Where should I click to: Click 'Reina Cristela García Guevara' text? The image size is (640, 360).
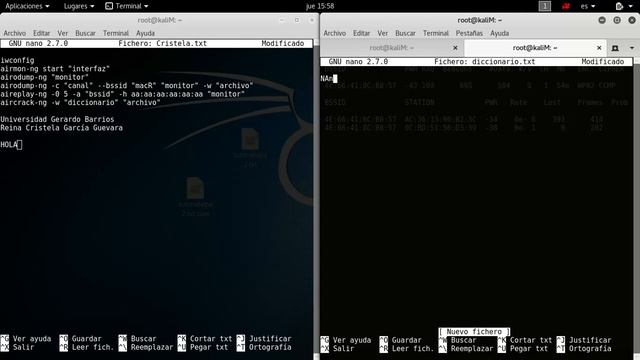(x=61, y=128)
